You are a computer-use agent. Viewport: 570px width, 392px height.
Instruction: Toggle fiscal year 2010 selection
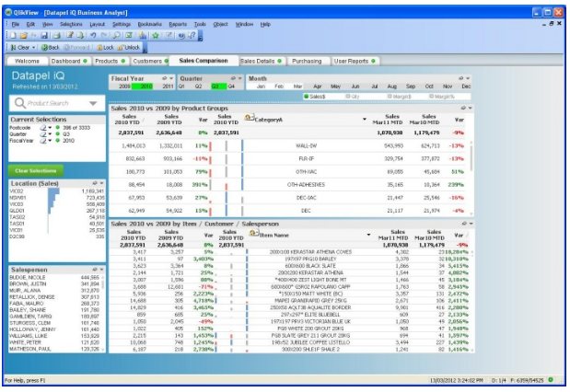(142, 86)
